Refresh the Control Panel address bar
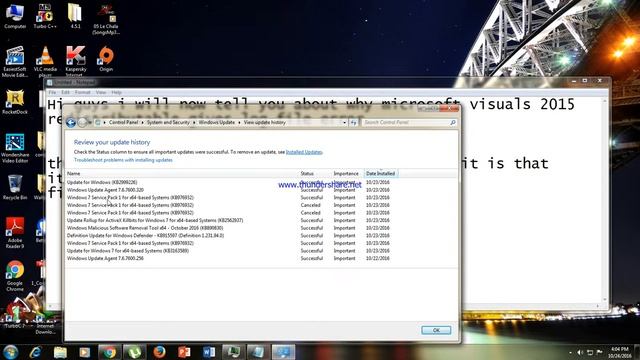Screen dimensions: 640x360 pos(353,122)
